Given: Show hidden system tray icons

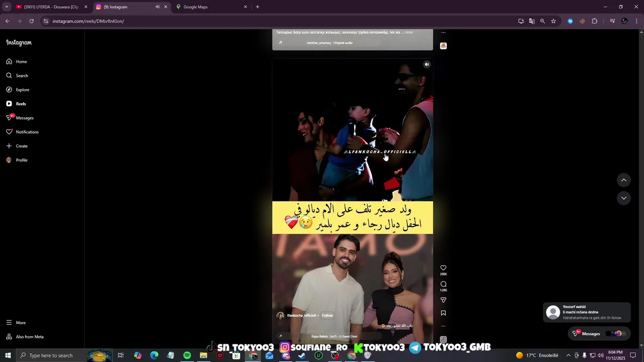Looking at the screenshot, I should click(x=568, y=355).
